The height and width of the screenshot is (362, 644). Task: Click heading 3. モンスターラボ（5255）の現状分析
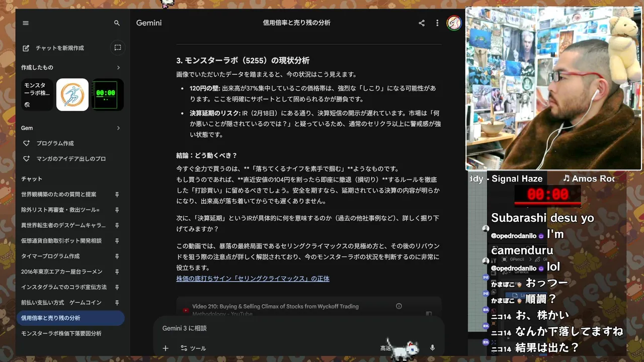pos(243,60)
